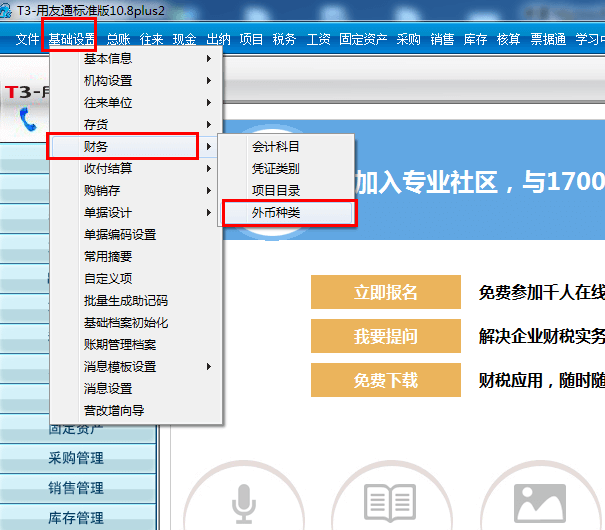Open 销售管理 in the left sidebar
This screenshot has width=605, height=530.
click(x=77, y=488)
